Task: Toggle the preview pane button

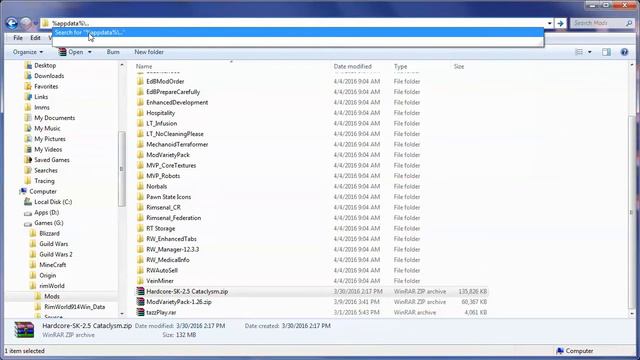Action: 606,52
